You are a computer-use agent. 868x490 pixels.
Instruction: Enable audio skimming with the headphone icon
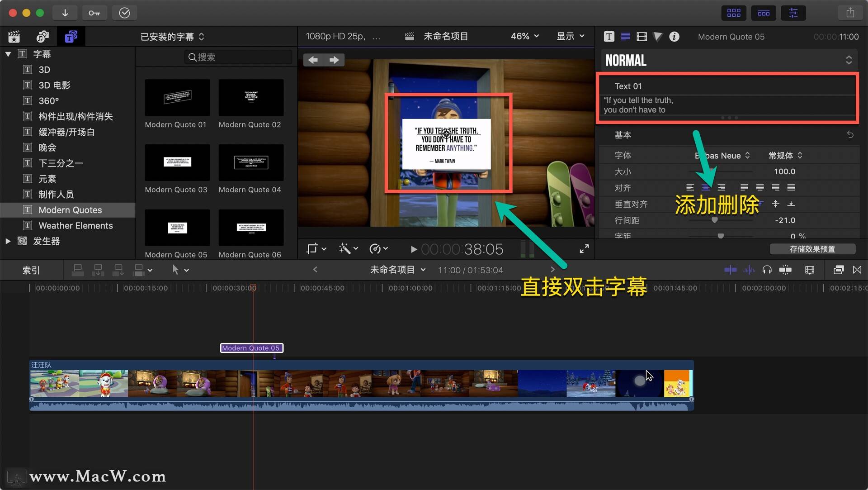click(x=767, y=270)
